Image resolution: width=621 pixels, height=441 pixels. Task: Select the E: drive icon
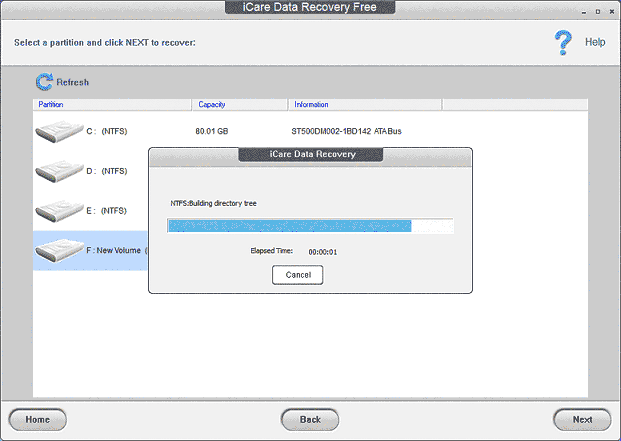pyautogui.click(x=59, y=211)
